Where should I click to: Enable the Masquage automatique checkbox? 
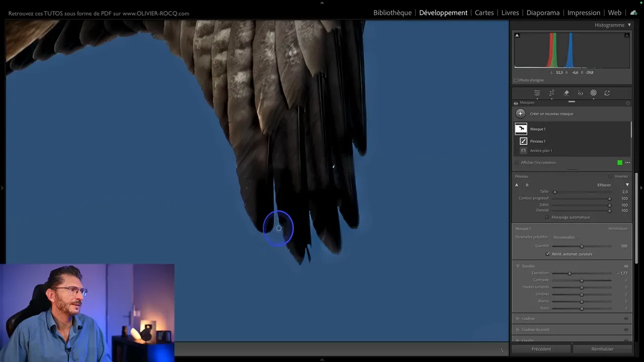pos(547,217)
